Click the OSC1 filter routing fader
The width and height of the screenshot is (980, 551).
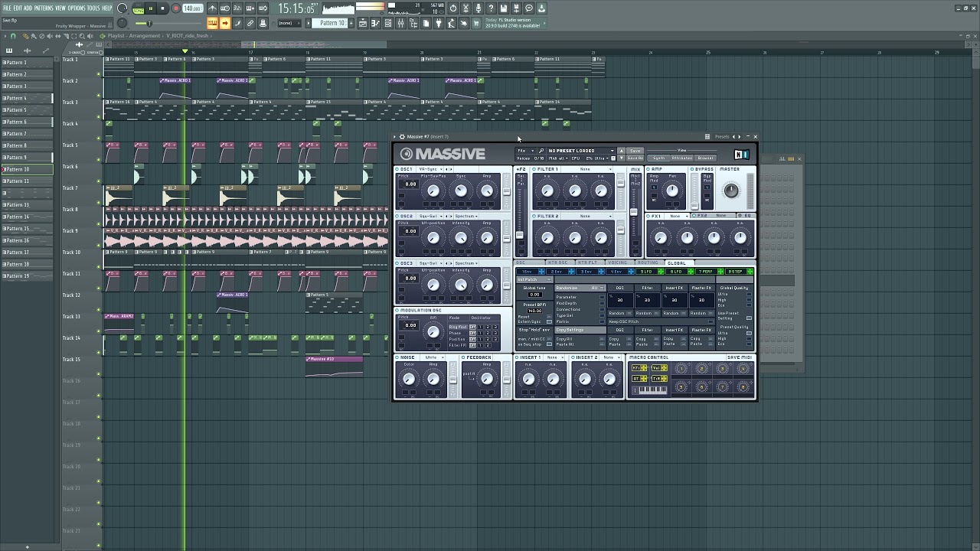[506, 191]
